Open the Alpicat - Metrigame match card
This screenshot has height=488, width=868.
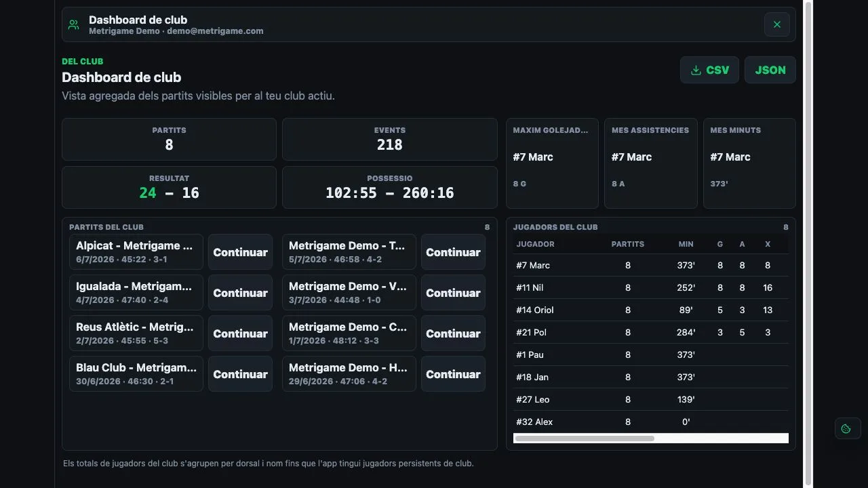click(x=136, y=252)
